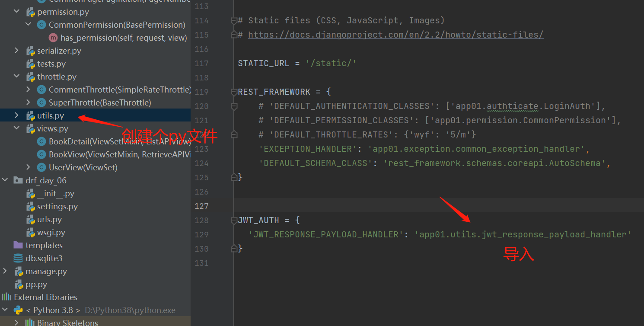This screenshot has height=326, width=644.
Task: Click the UserView class icon
Action: pos(41,167)
